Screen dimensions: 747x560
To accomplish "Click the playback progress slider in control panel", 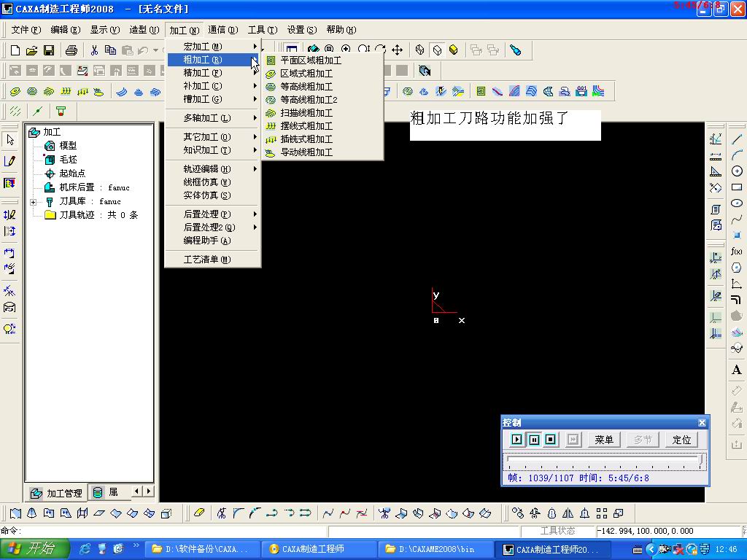I will coord(604,461).
